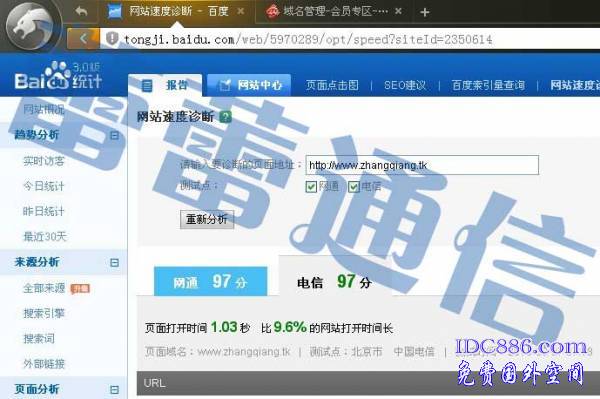Close the 域名管理 tab
This screenshot has width=600, height=399.
[x=398, y=11]
